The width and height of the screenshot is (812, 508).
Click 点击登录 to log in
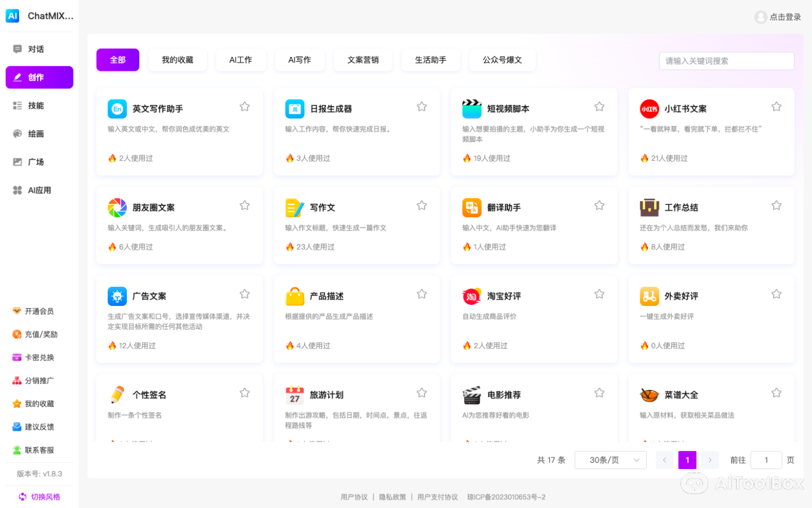tap(777, 17)
